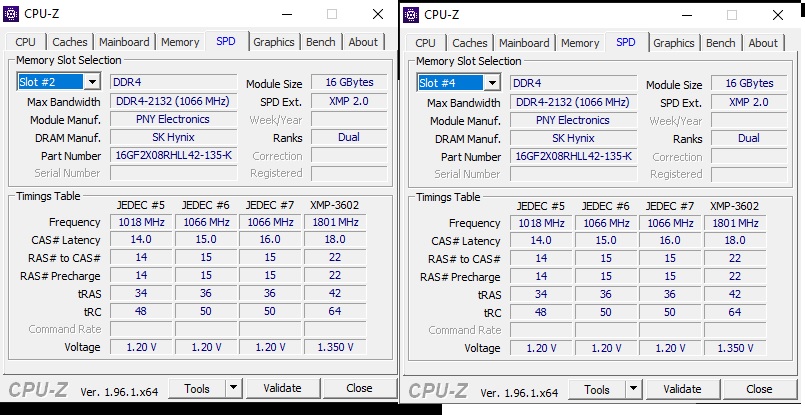Click JEDEC #6 column header in left window
The width and height of the screenshot is (805, 415).
[205, 205]
